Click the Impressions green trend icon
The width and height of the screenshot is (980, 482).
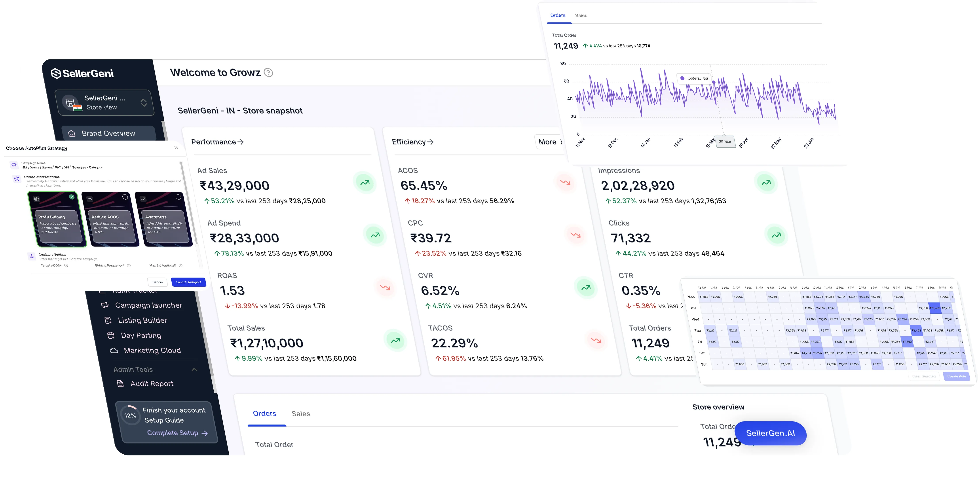point(766,183)
